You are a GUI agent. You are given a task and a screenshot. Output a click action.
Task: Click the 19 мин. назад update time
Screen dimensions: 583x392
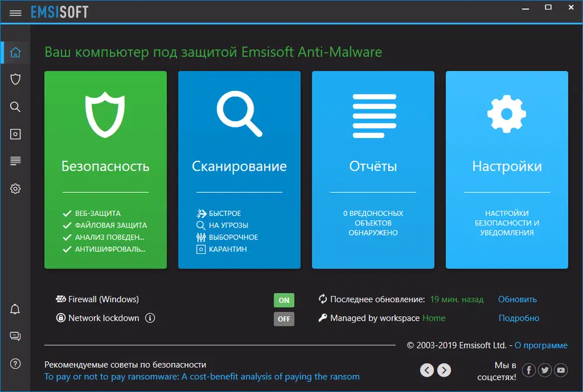click(x=456, y=299)
